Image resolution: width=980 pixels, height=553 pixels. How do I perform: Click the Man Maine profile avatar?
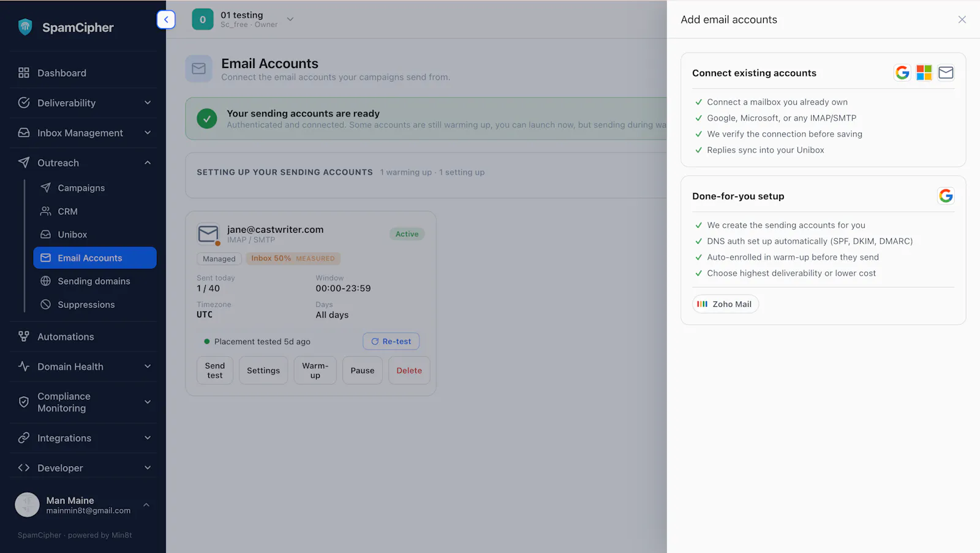tap(27, 505)
